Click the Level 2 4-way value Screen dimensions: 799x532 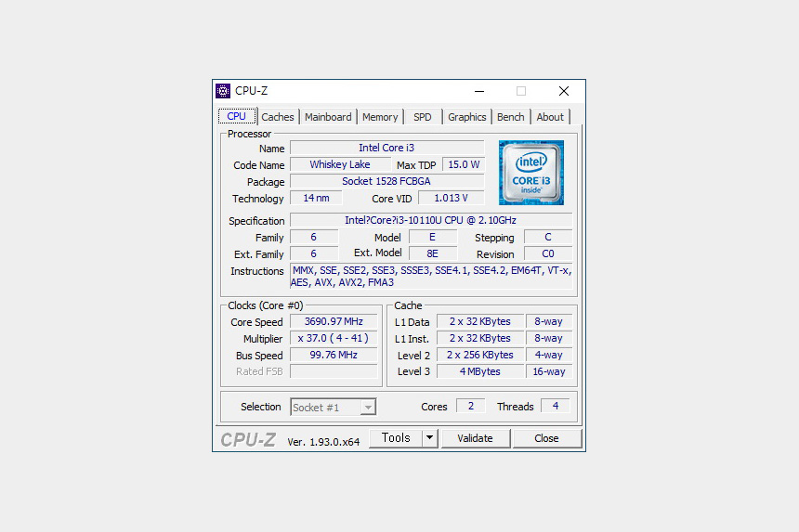click(549, 355)
